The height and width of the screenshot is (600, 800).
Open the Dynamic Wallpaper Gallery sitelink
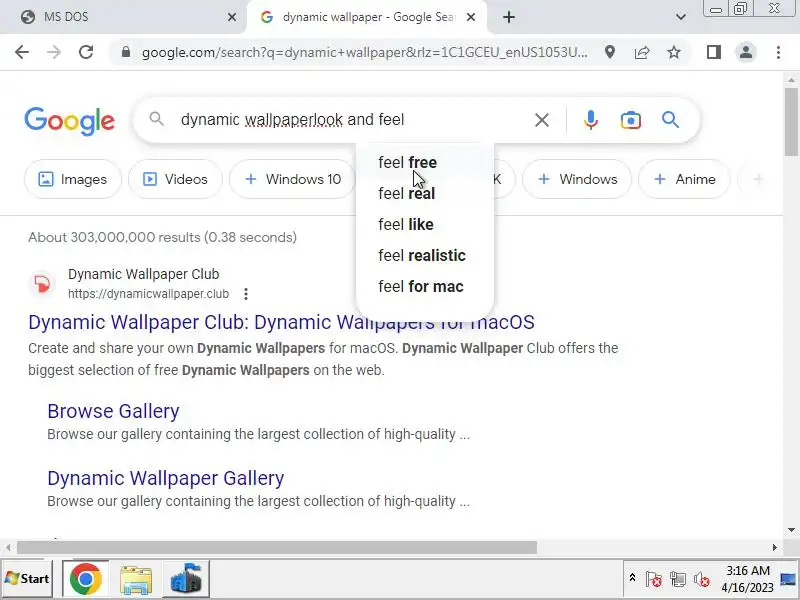coord(166,478)
